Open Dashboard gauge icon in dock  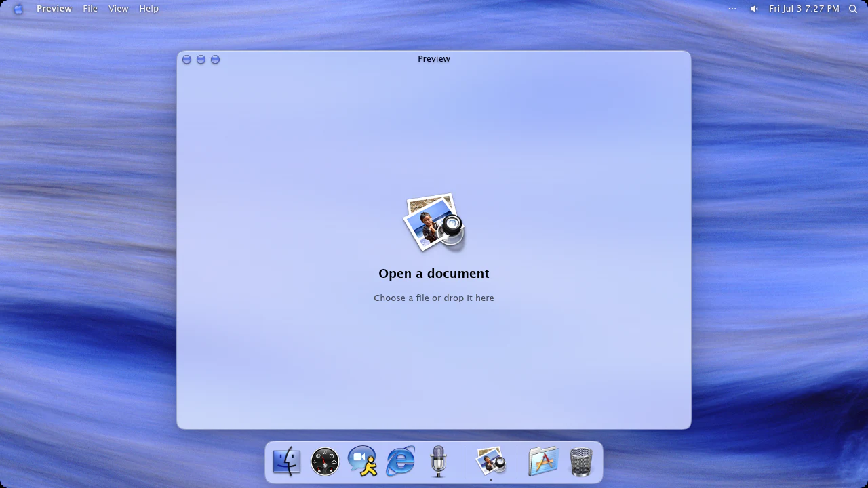(325, 462)
